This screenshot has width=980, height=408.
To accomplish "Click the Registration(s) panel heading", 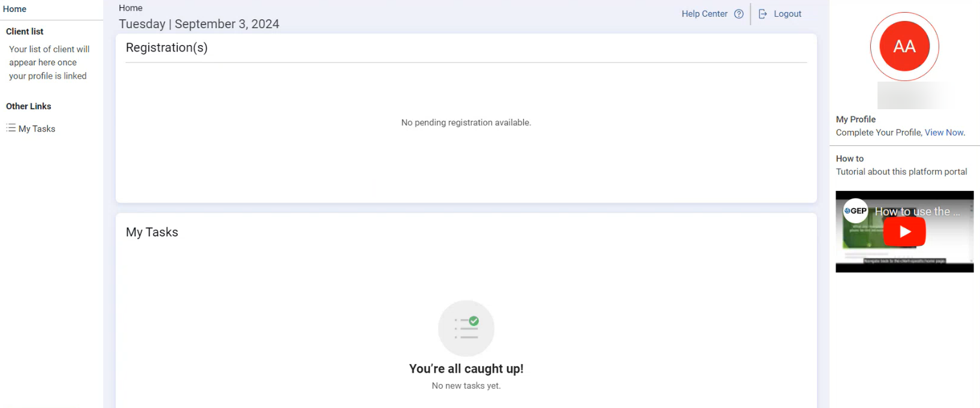I will [x=167, y=48].
